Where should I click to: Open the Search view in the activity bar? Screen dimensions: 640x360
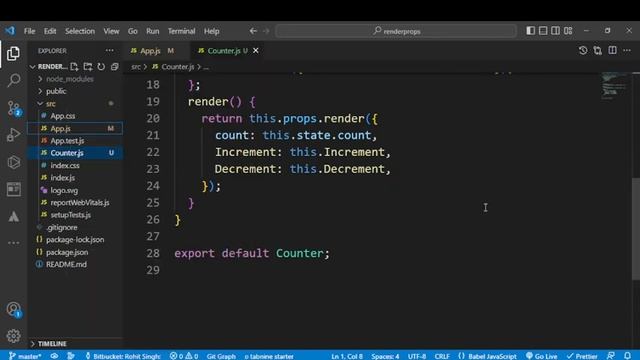click(13, 80)
